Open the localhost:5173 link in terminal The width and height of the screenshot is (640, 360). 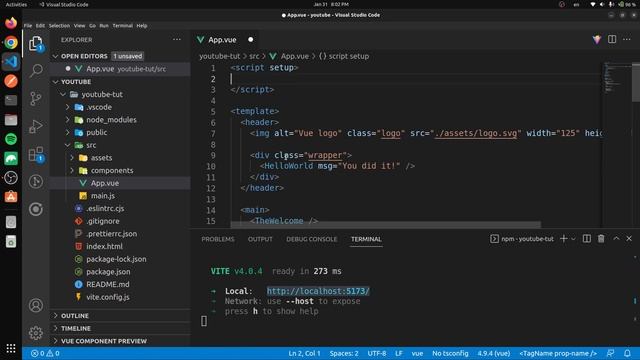318,291
